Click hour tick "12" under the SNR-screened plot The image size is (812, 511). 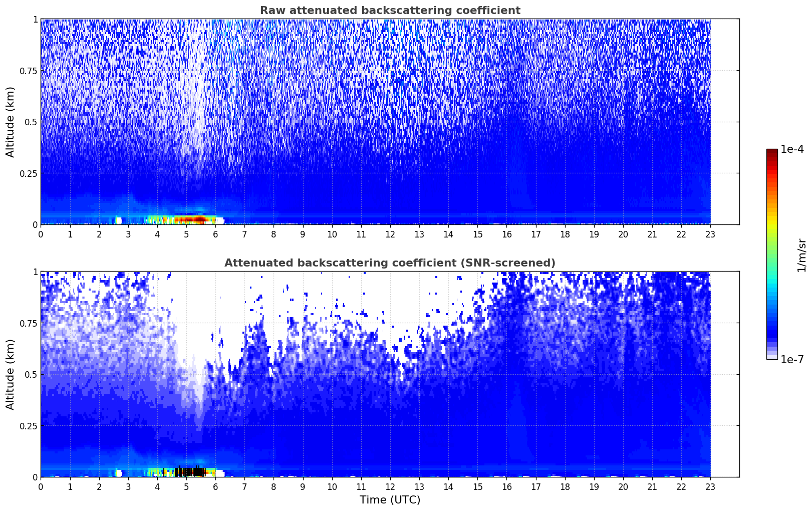[390, 486]
